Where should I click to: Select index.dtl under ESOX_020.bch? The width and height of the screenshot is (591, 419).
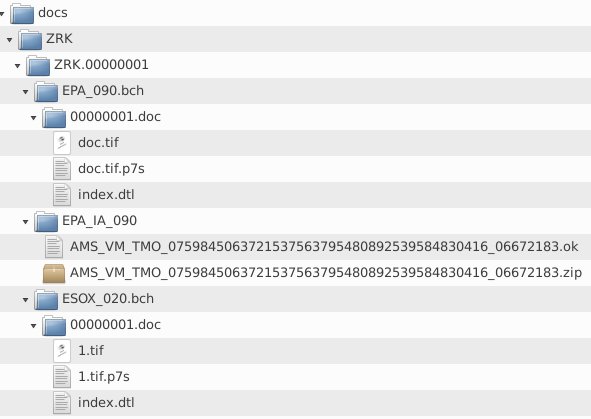[106, 402]
